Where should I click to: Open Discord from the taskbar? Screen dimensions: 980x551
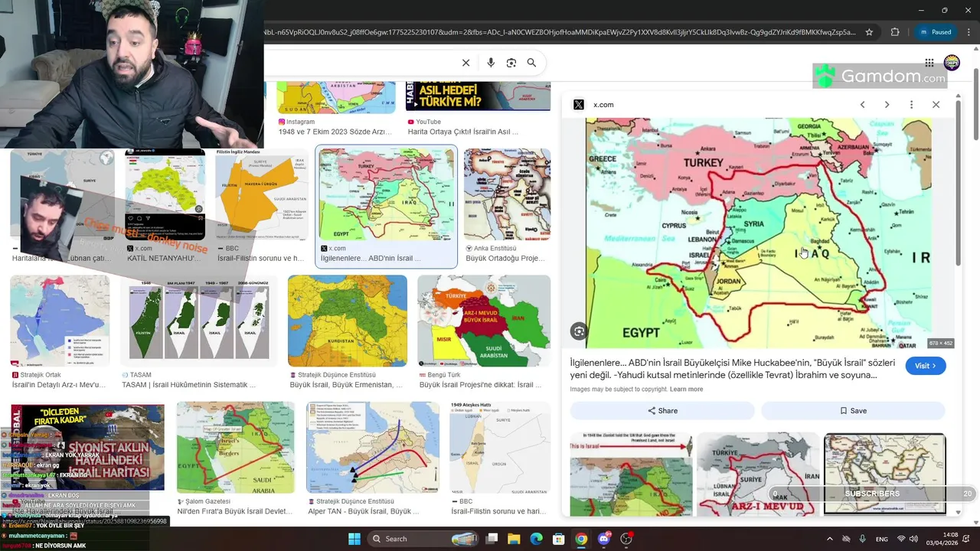point(604,539)
